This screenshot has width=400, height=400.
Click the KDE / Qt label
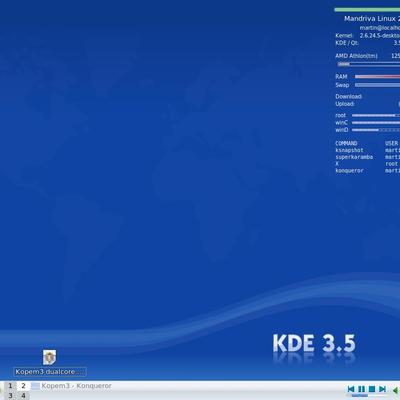(x=347, y=43)
